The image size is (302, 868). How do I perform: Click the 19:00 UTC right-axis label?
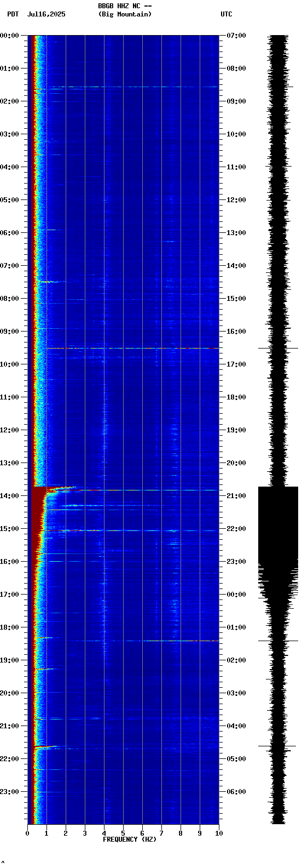click(236, 430)
